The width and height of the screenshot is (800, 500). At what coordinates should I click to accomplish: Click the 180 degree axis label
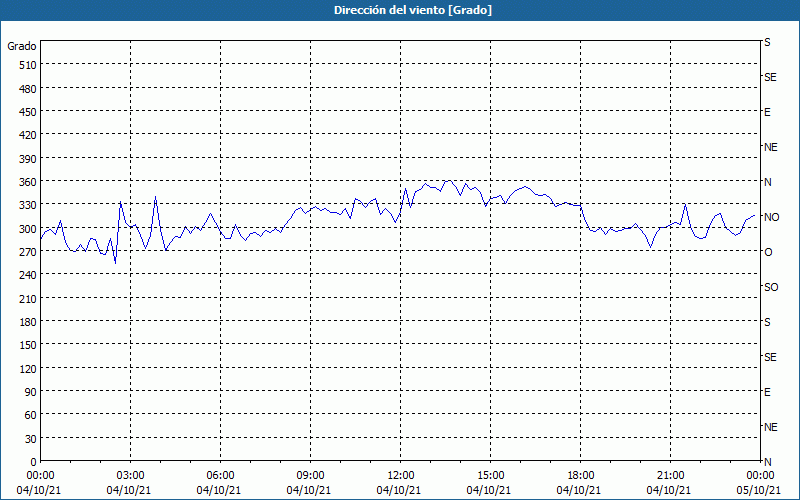[x=28, y=322]
